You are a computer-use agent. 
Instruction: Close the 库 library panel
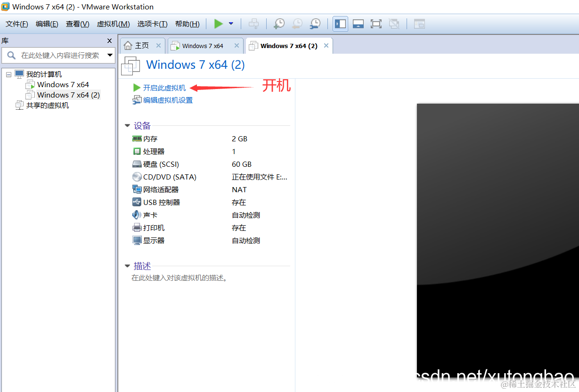tap(110, 41)
